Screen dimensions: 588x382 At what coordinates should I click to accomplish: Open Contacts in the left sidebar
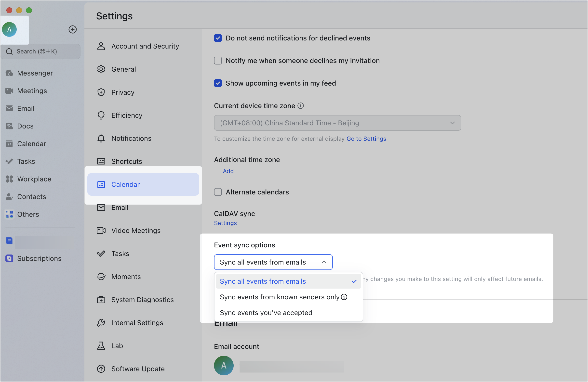26,197
